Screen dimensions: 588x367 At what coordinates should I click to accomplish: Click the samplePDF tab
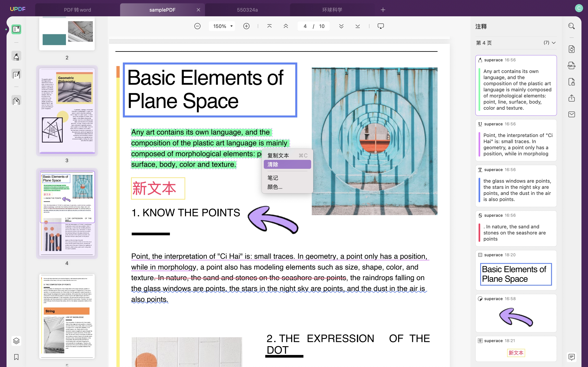(x=162, y=9)
